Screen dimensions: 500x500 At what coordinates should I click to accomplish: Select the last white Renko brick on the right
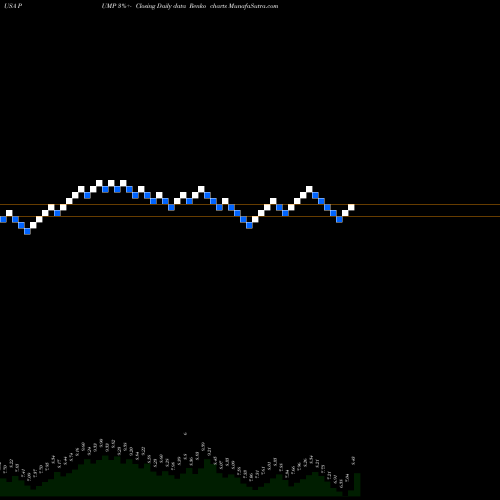click(x=351, y=207)
